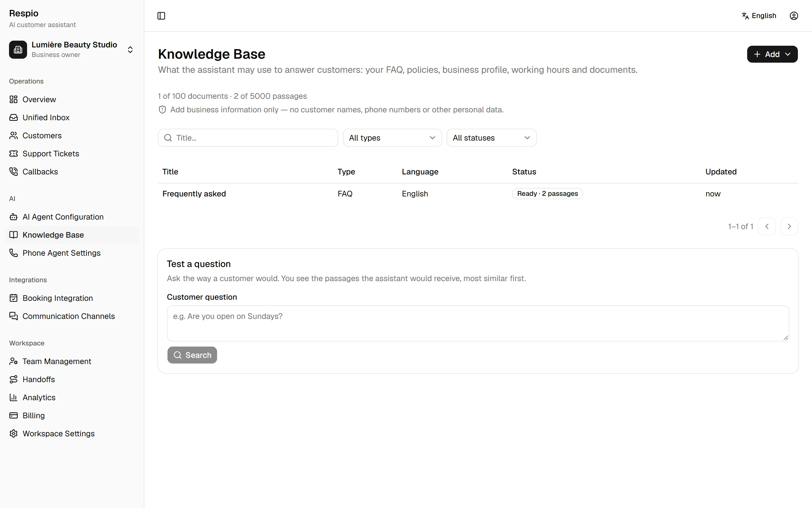812x508 pixels.
Task: Focus the Title search field
Action: (248, 138)
